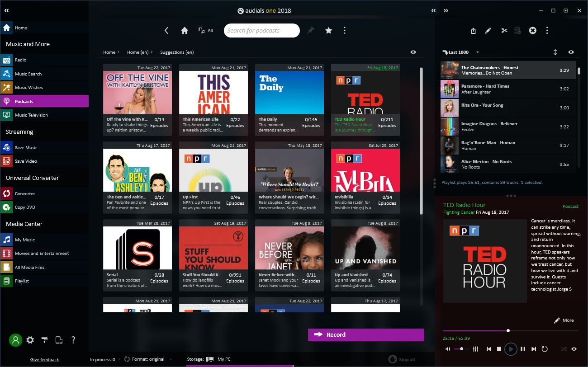Click the devices icon at sidebar bottom
The image size is (588, 367).
click(x=59, y=340)
